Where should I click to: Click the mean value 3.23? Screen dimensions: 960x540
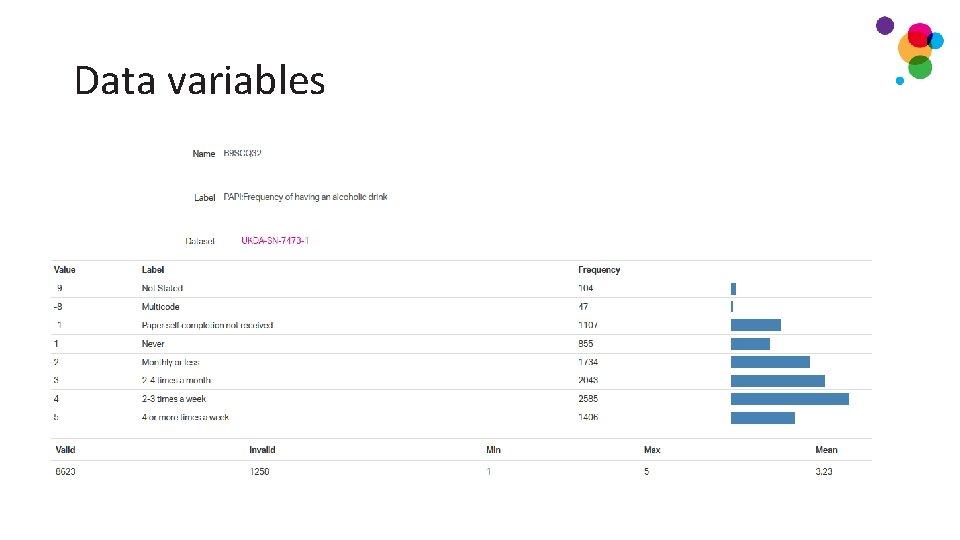(x=823, y=471)
